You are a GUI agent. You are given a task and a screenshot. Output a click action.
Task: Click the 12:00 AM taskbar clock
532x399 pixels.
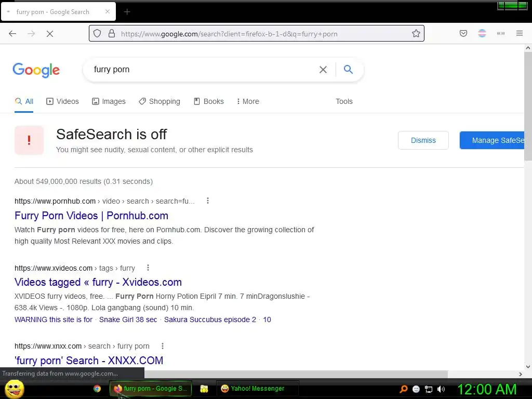(x=487, y=389)
